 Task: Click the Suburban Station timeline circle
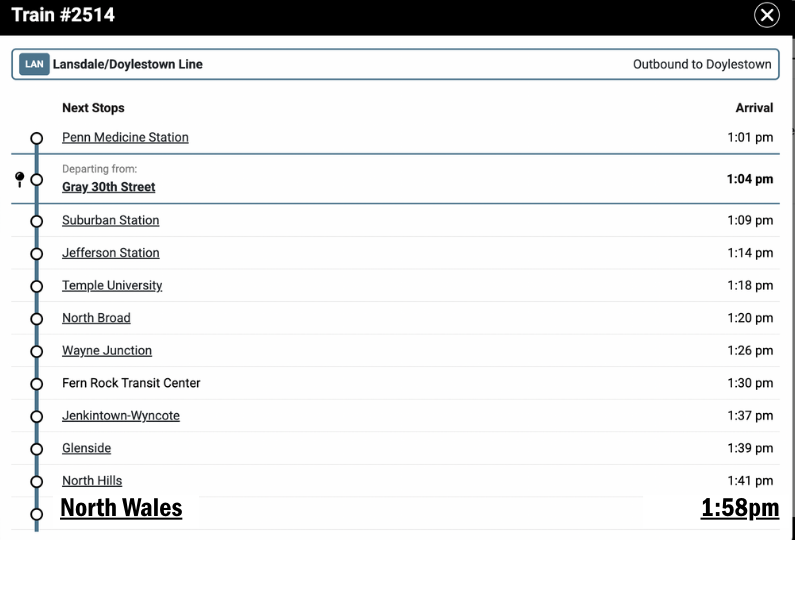[x=37, y=221]
